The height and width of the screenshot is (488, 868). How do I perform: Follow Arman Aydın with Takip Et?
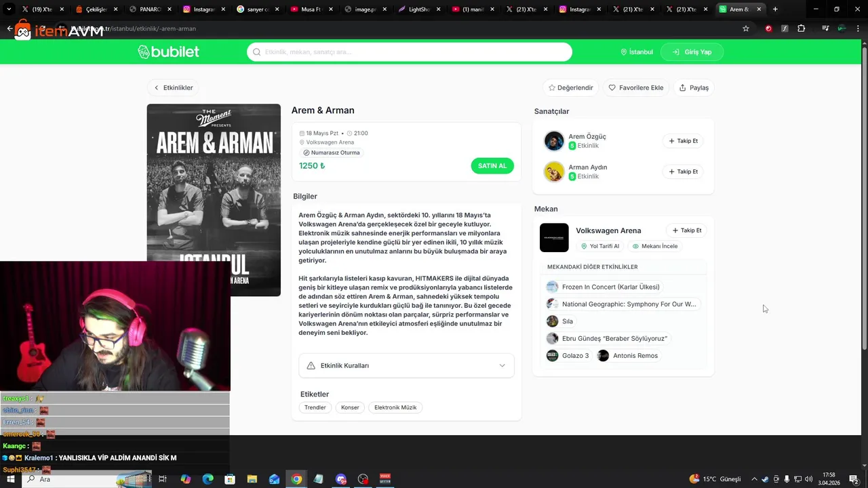pyautogui.click(x=683, y=171)
